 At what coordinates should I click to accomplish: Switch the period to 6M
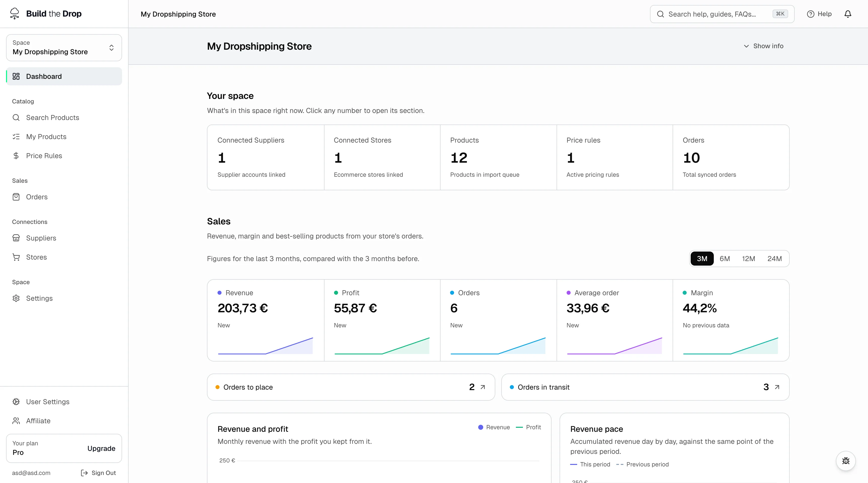coord(725,258)
